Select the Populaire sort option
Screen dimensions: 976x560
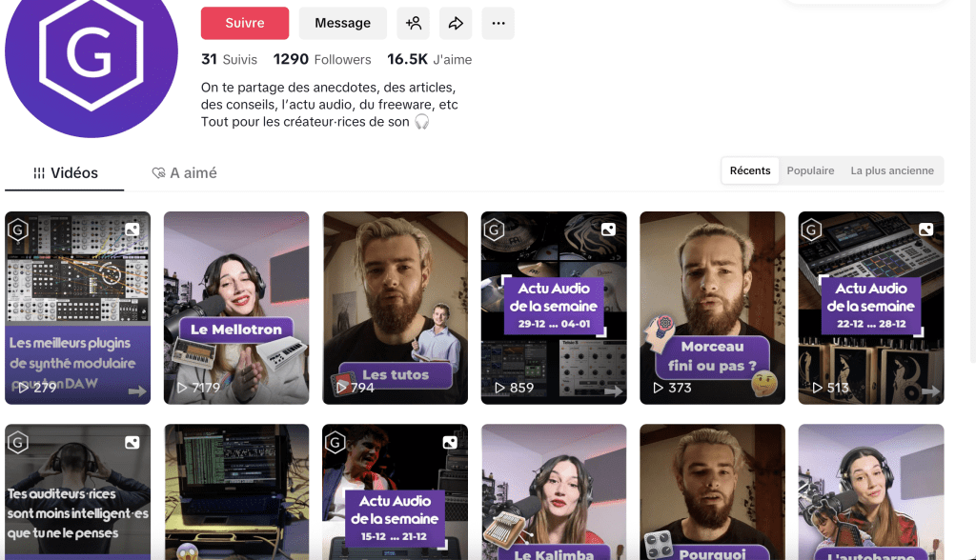click(810, 170)
